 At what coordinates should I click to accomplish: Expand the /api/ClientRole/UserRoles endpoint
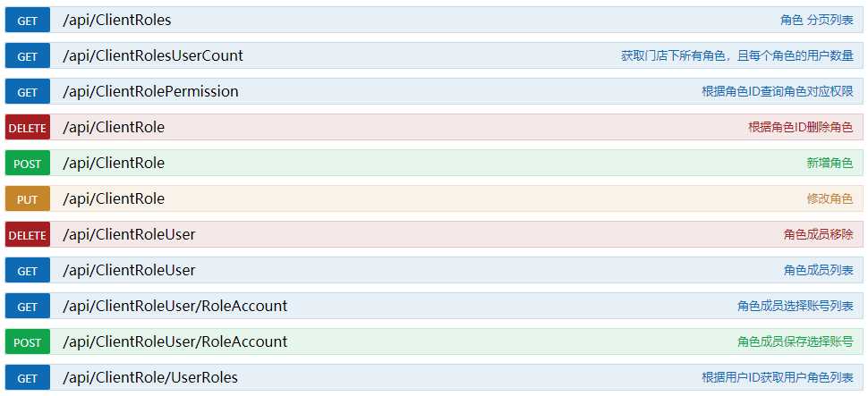pos(434,378)
